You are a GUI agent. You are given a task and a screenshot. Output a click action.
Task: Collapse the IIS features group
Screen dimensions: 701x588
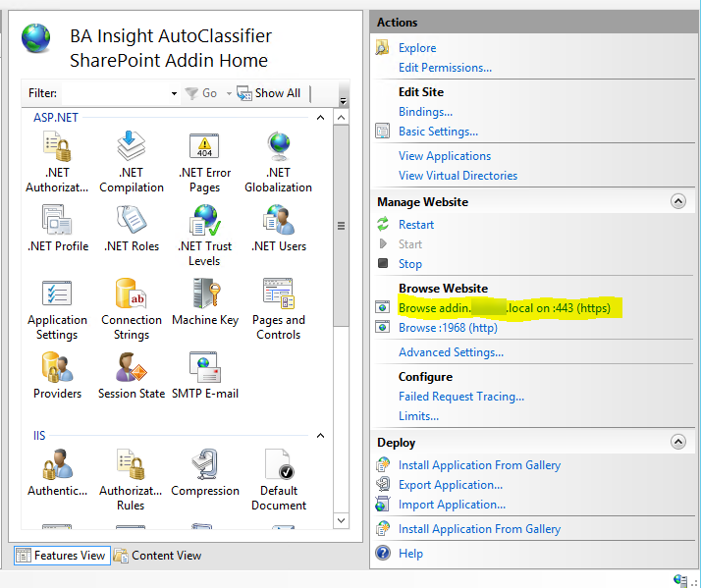pyautogui.click(x=319, y=436)
